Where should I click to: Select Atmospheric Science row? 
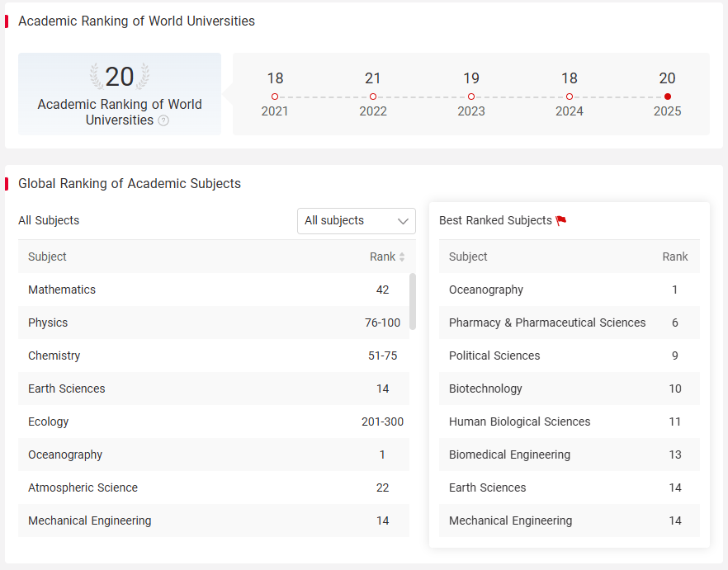coord(214,488)
